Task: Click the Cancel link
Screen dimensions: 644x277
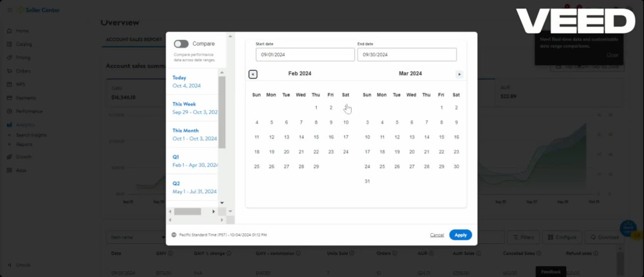Action: [437, 235]
